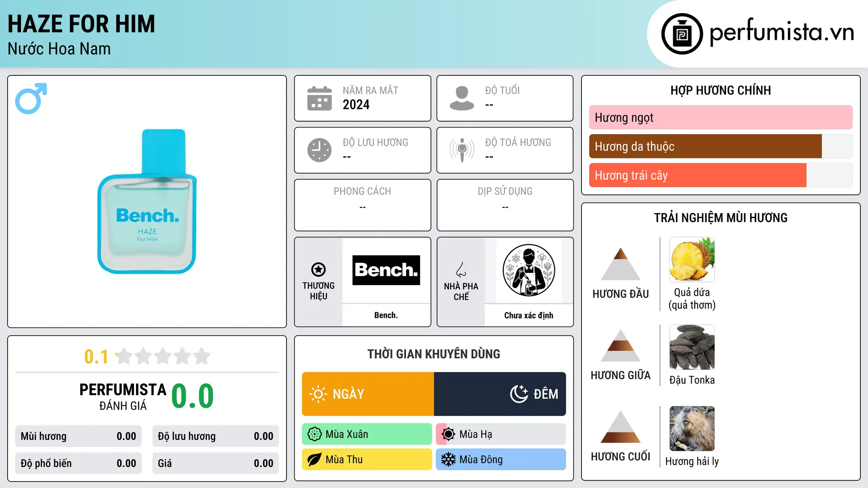Click the 0.1 user rating value
868x488 pixels.
(96, 357)
